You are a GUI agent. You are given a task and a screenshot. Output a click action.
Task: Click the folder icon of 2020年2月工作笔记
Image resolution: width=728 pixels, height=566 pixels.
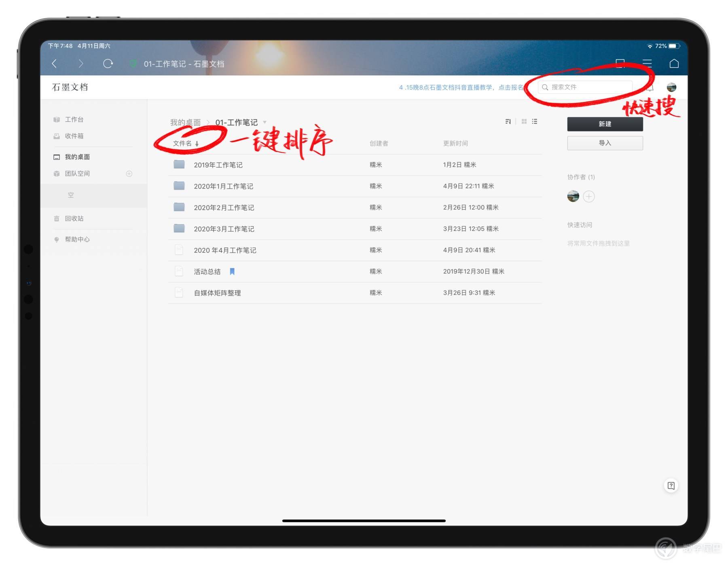[179, 207]
